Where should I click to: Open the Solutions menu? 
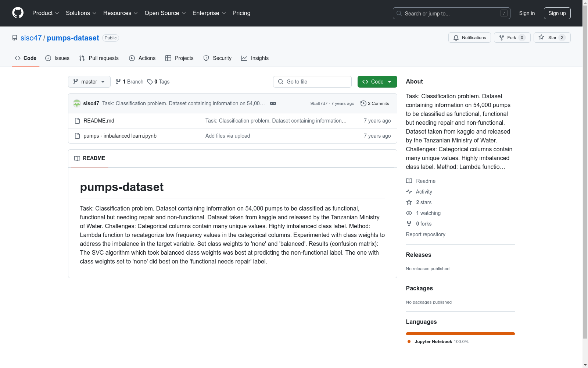81,13
